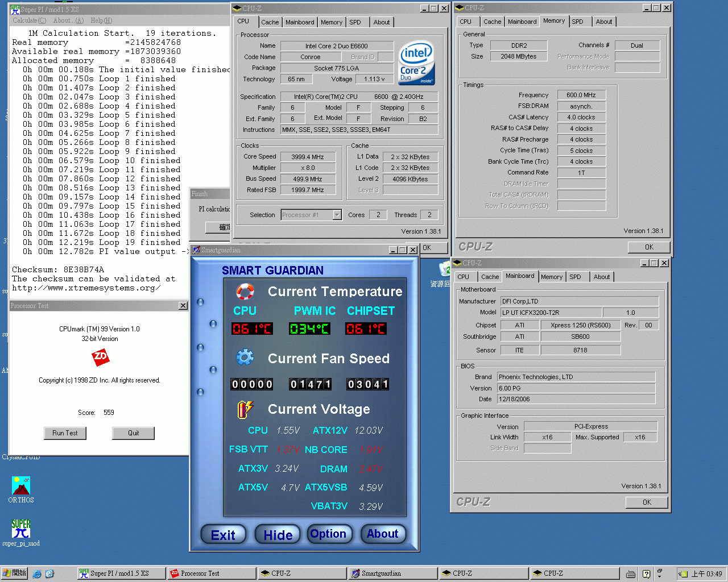Click the xtremesystems.org URL in Super PI
This screenshot has height=582, width=728.
click(x=86, y=288)
